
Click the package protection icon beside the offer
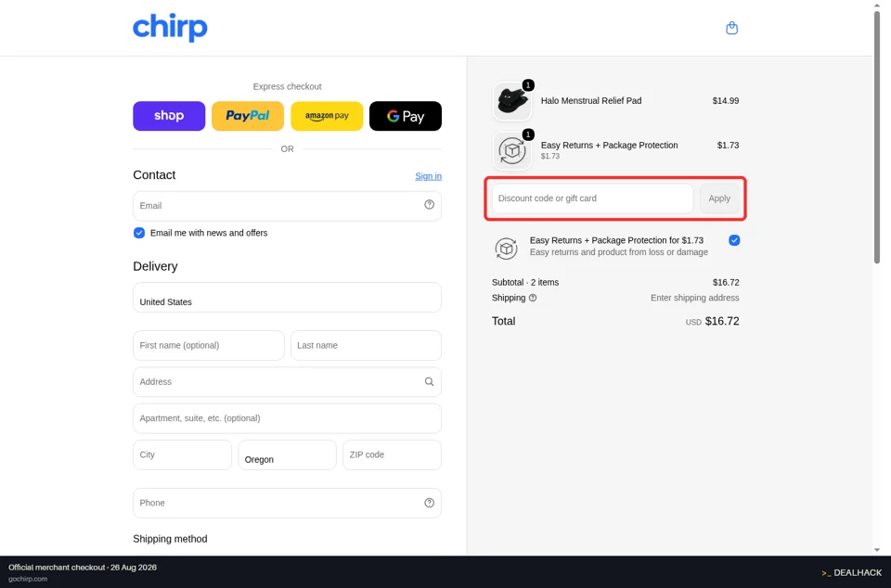[x=506, y=249]
